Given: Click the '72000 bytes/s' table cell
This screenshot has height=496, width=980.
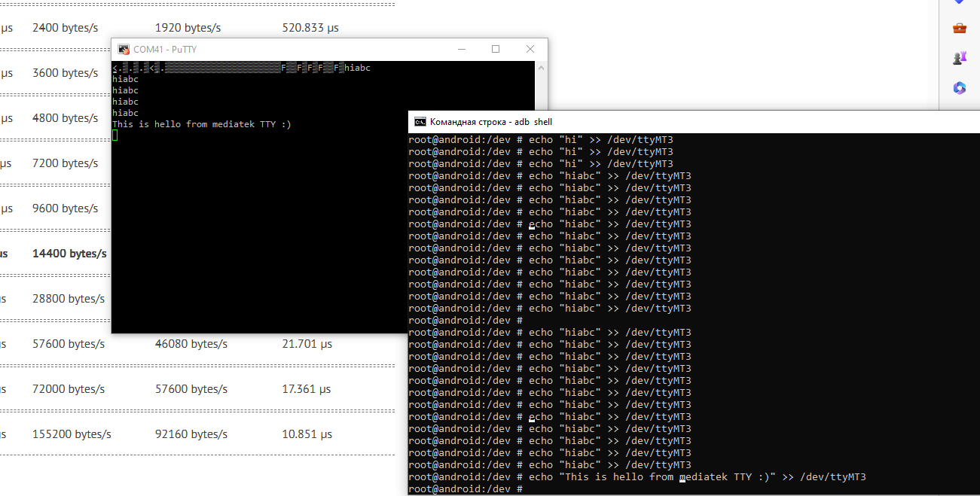Looking at the screenshot, I should (x=69, y=389).
